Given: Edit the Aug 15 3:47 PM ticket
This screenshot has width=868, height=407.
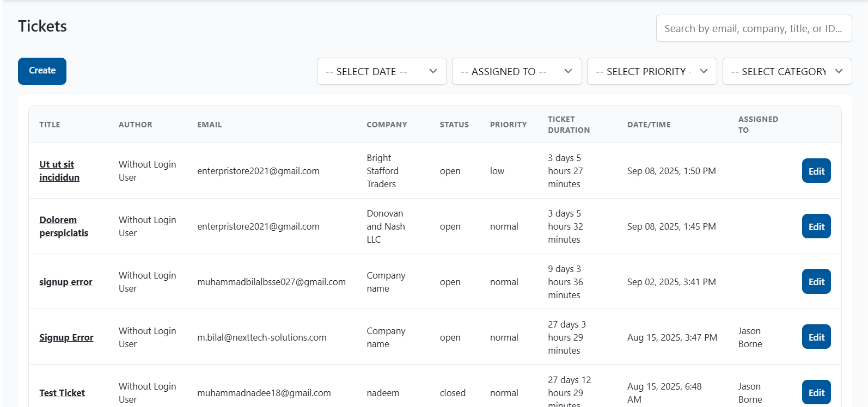Looking at the screenshot, I should (816, 337).
